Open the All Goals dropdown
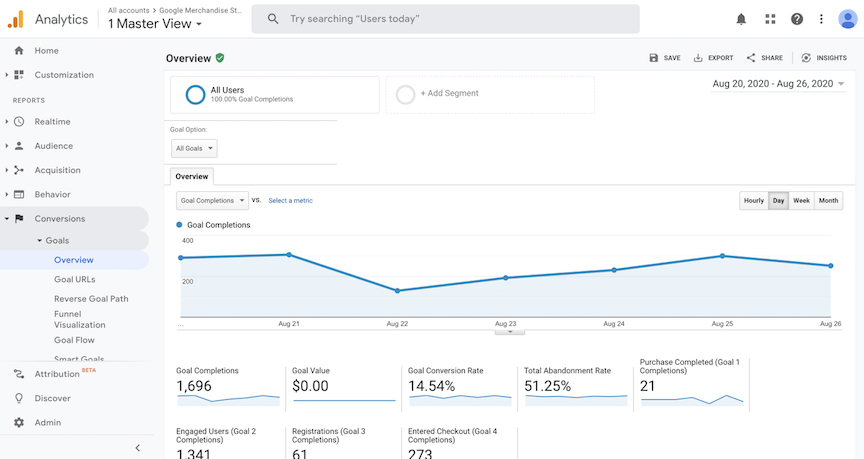864x459 pixels. [194, 149]
